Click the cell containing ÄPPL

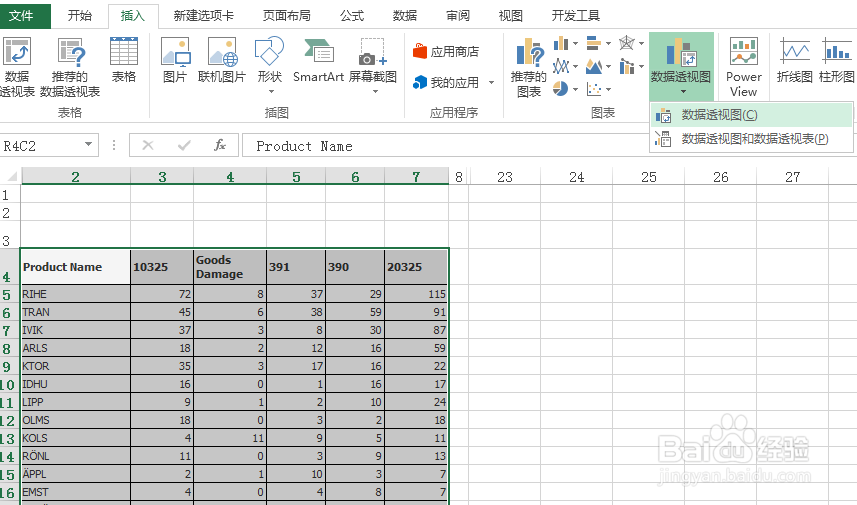click(75, 474)
